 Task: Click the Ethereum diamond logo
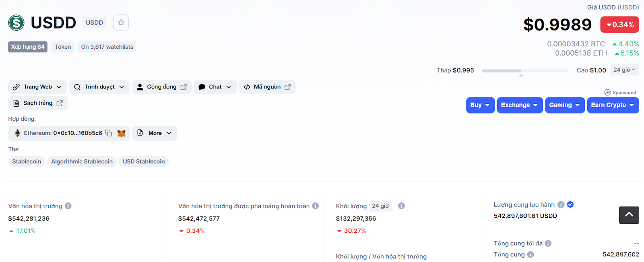coord(17,133)
